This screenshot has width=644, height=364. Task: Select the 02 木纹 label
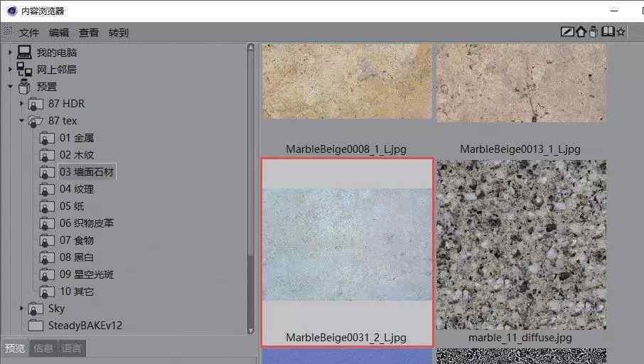click(77, 155)
